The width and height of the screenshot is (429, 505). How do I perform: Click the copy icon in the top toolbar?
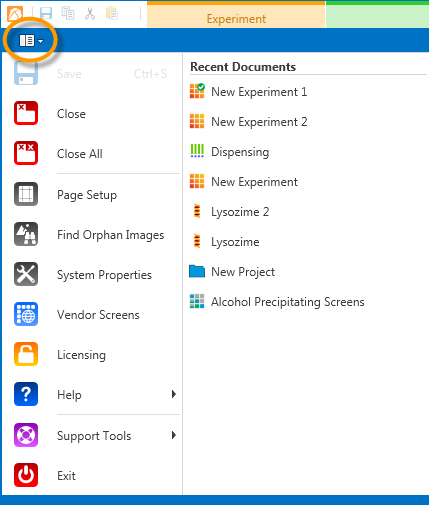68,14
